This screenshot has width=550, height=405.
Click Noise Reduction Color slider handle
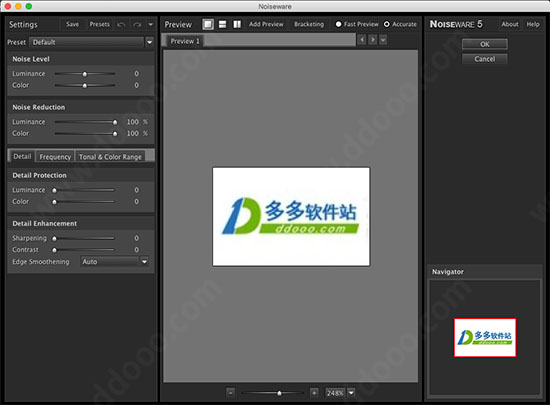click(x=115, y=134)
